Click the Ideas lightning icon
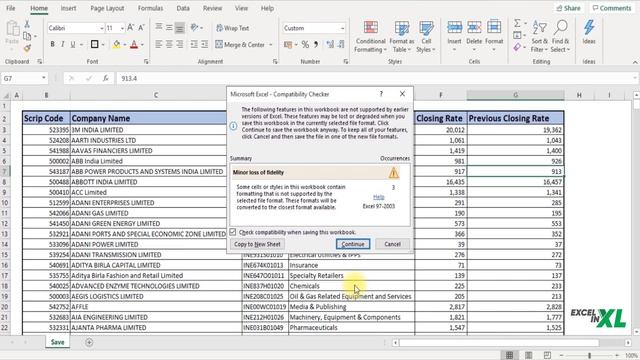Screen dimensions: 640x360 [589, 28]
